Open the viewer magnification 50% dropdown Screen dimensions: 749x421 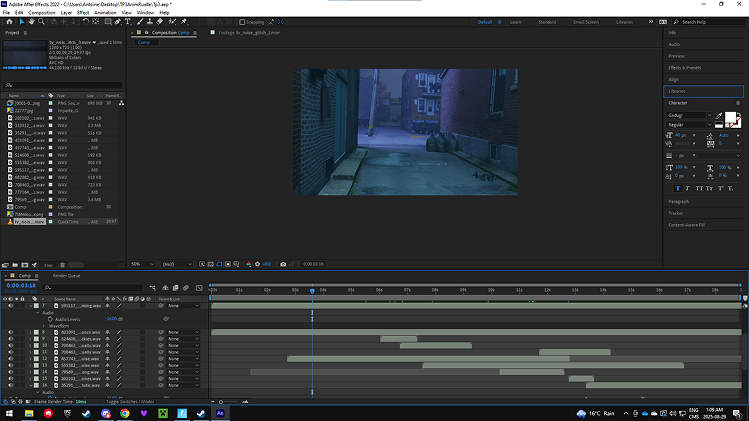142,264
